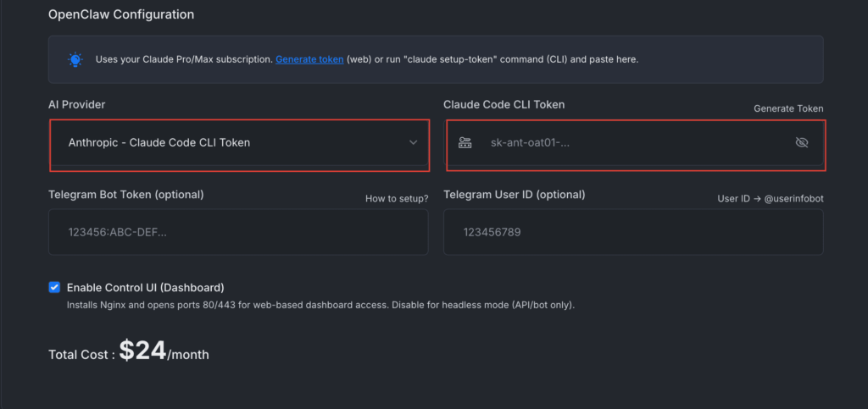Open the "How to setup?" help link
This screenshot has width=868, height=409.
tap(397, 198)
